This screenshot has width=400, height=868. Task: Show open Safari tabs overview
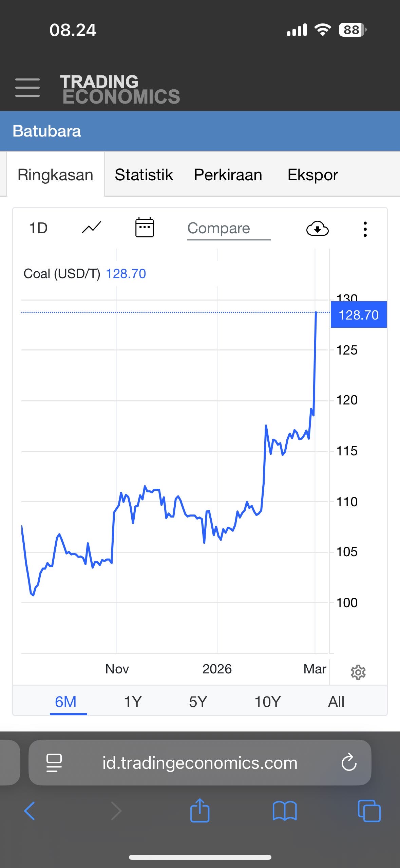point(369,811)
